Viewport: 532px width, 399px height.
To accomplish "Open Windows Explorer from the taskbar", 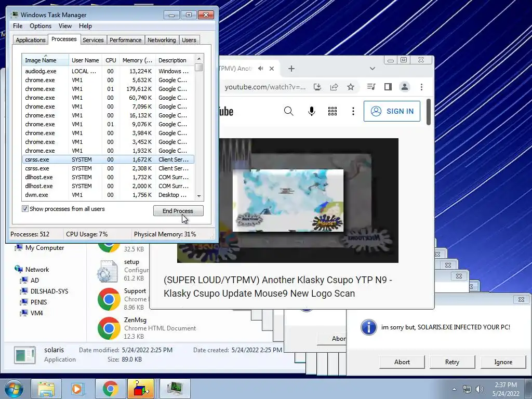I will pyautogui.click(x=46, y=389).
